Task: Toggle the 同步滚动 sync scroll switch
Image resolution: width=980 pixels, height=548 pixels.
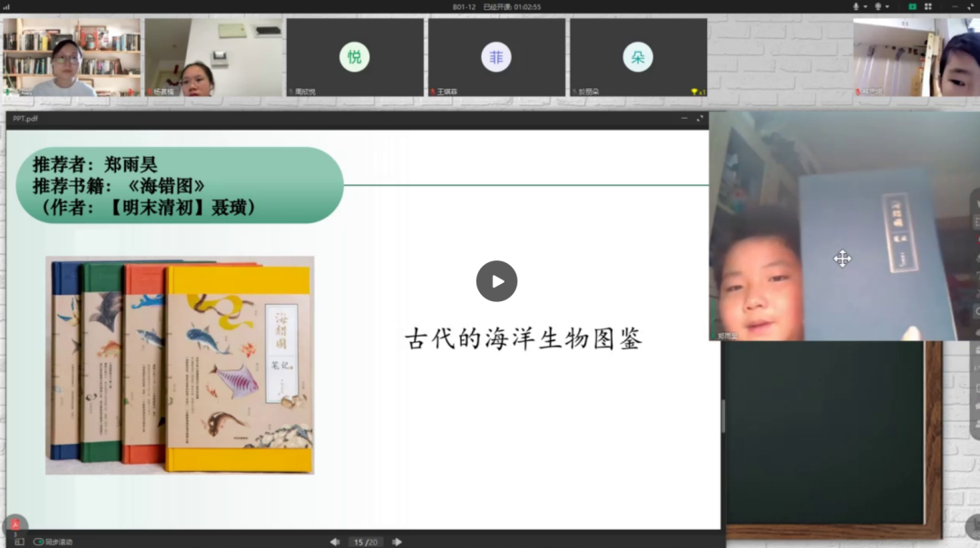Action: [39, 542]
